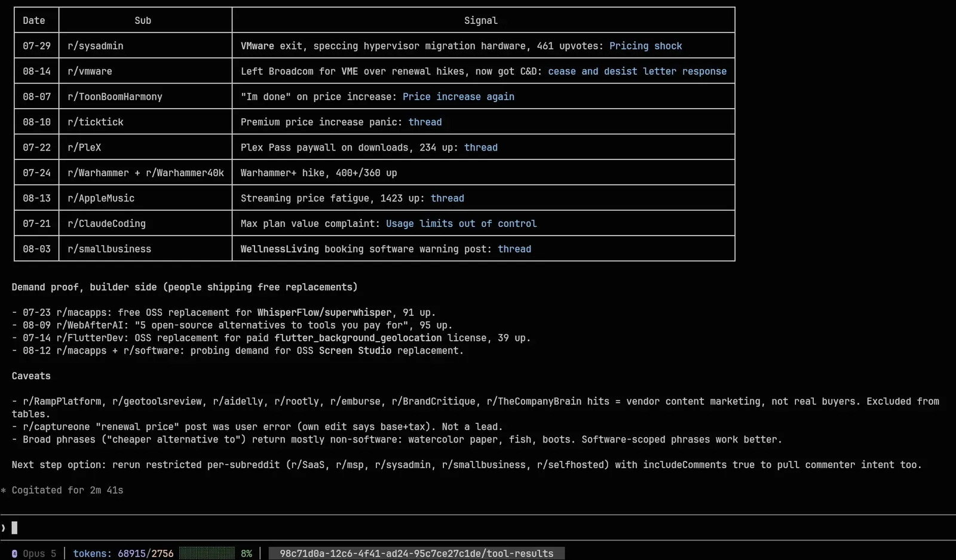
Task: Click the "07-22" date cell
Action: tap(36, 147)
